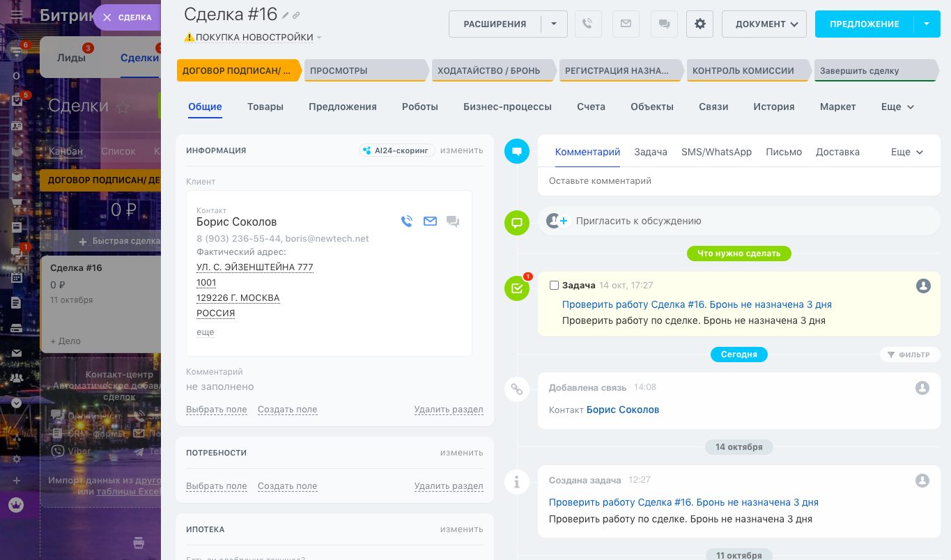Open chat with contact Борис Соколов

pos(453,221)
